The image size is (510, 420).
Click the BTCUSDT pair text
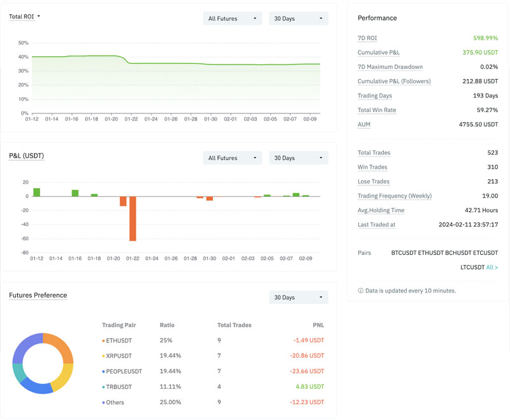[404, 253]
